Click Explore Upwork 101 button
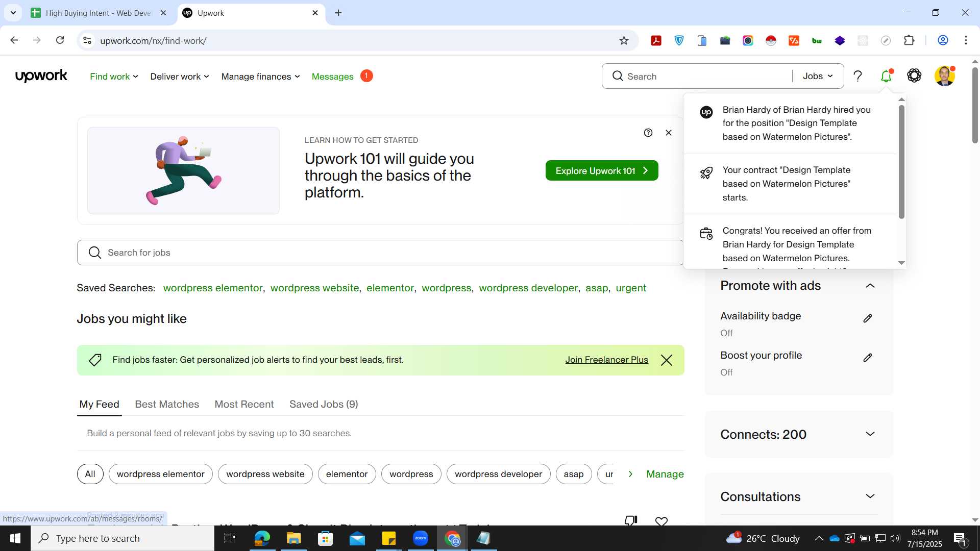980x551 pixels. point(602,170)
